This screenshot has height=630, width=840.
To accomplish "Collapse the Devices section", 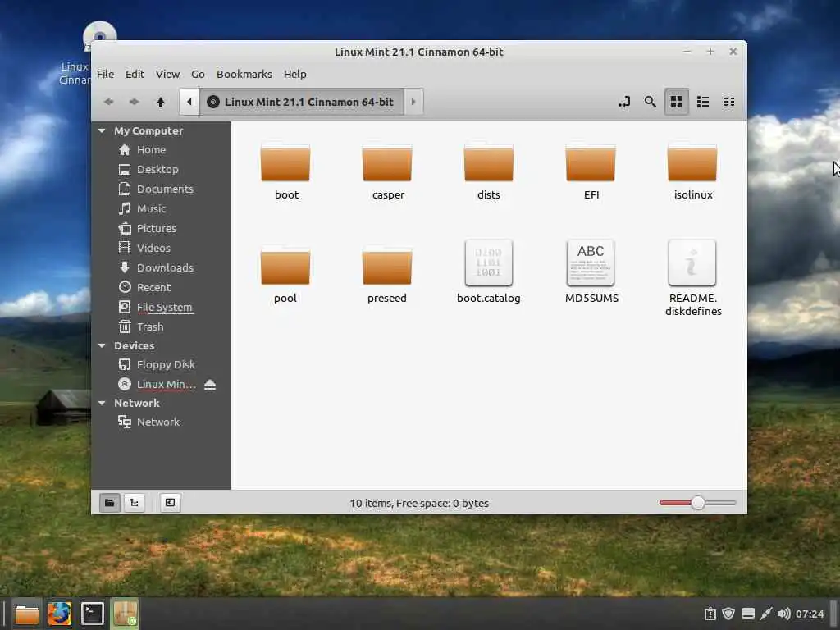I will 102,346.
